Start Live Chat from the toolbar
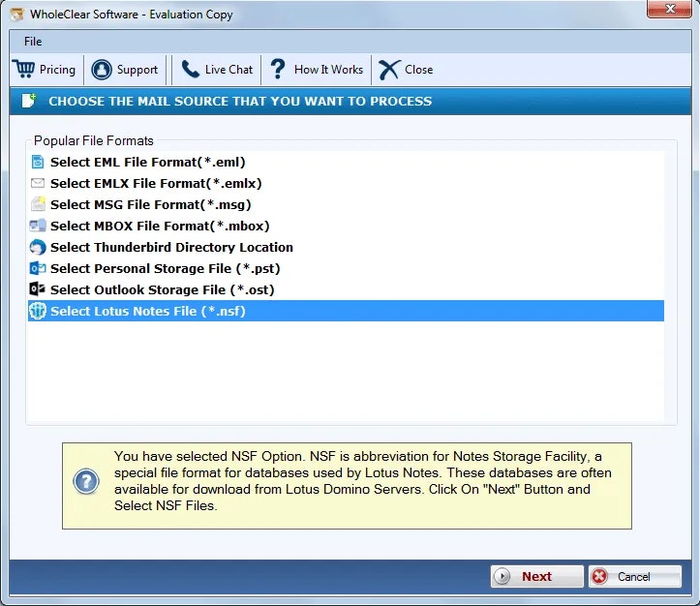 point(217,70)
